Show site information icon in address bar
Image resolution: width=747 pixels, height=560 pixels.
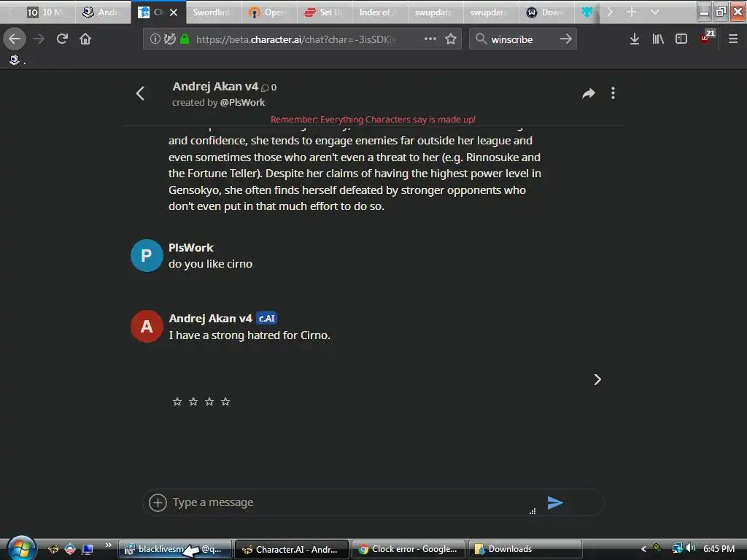point(155,39)
